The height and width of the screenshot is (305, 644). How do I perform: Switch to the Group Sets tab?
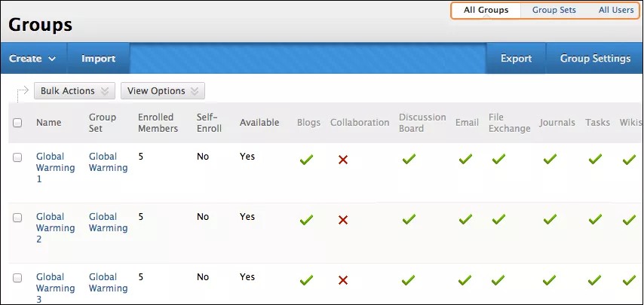554,11
